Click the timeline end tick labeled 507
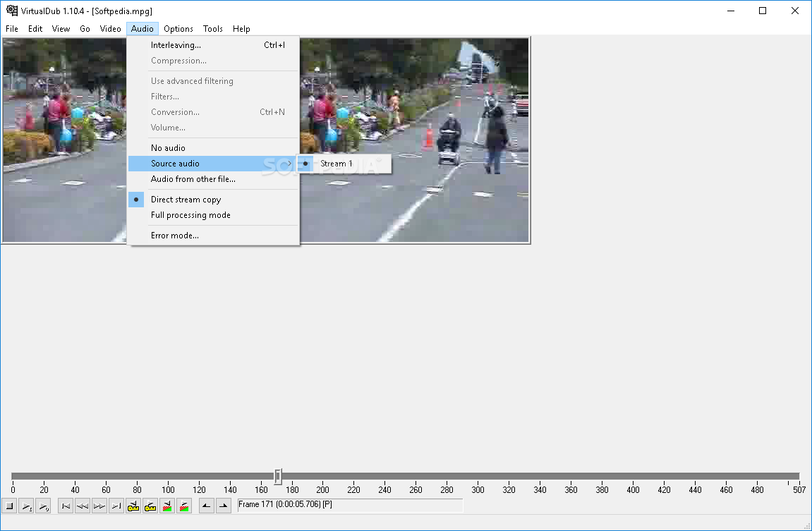 coord(799,489)
